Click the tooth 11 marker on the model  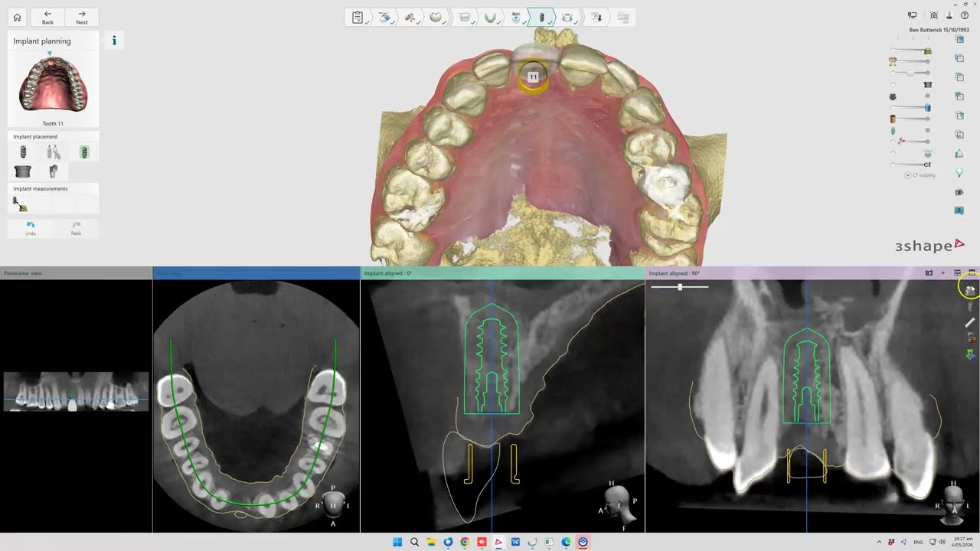click(x=533, y=77)
